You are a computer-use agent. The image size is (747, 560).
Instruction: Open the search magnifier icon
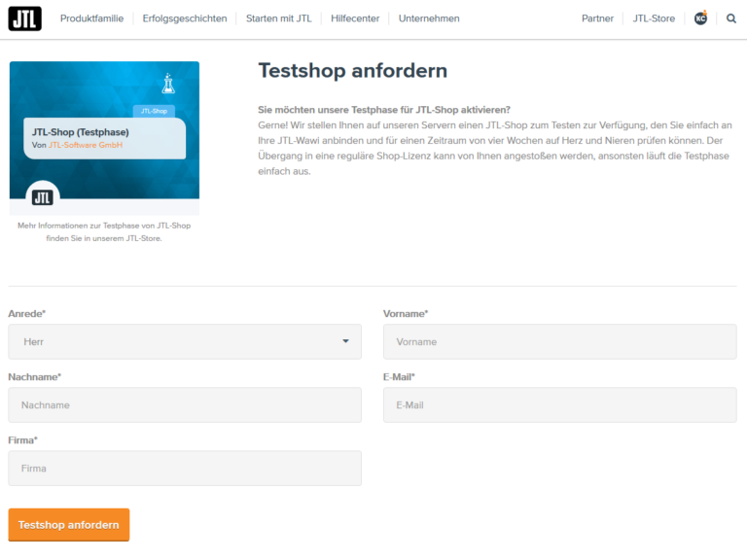click(x=731, y=18)
